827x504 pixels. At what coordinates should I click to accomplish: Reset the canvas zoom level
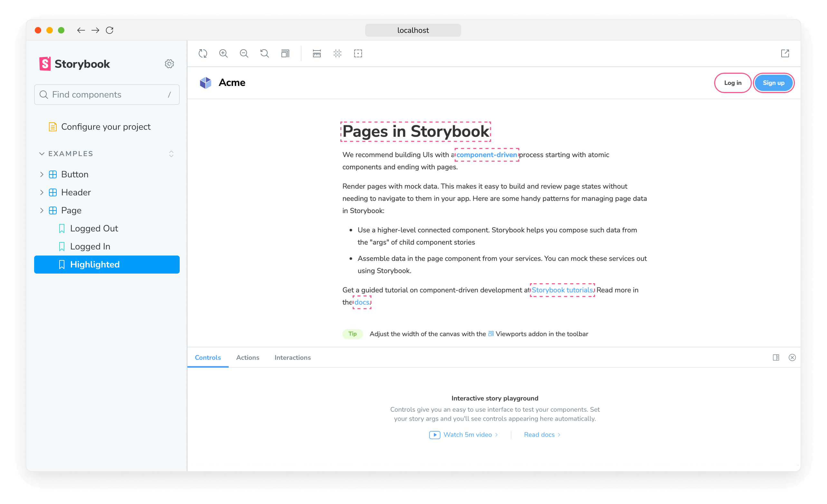pos(264,54)
